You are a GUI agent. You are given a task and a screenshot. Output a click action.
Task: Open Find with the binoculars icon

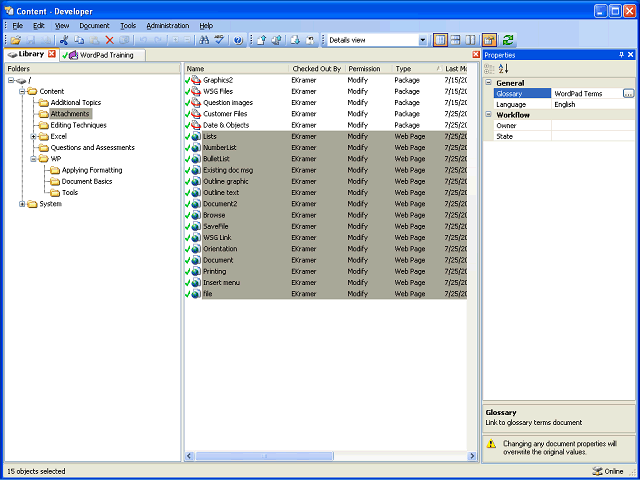204,40
